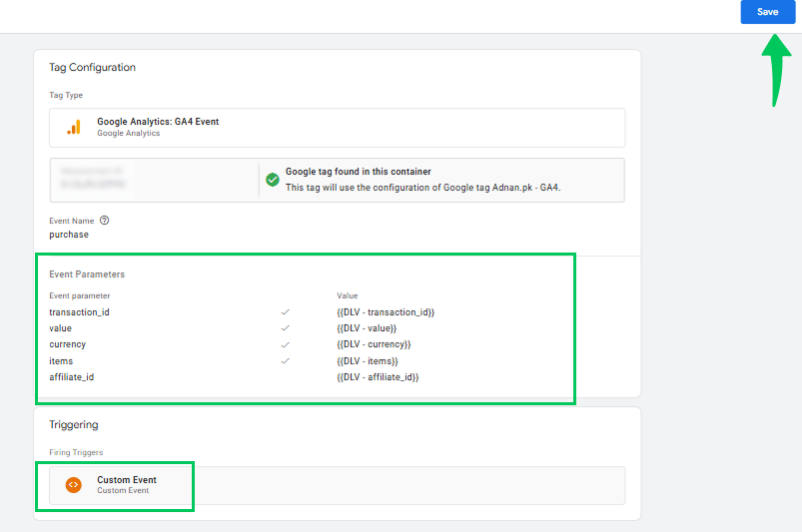Screen dimensions: 802x532
Task: Click the checkmark in the items row
Action: [x=285, y=360]
